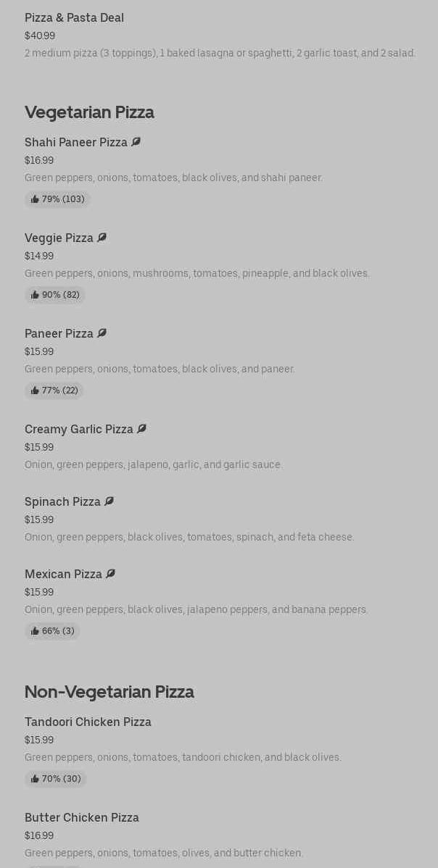The image size is (438, 868).
Task: Click the 66% (3) rating on Mexican Pizza
Action: point(52,631)
